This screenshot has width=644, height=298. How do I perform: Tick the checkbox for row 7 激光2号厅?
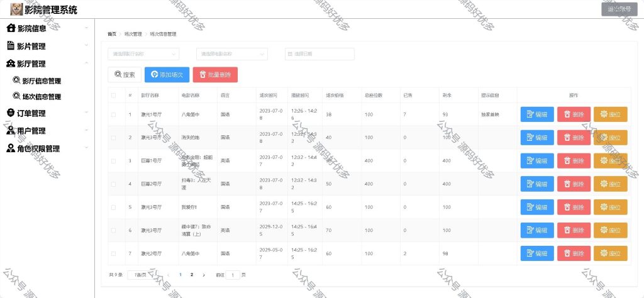113,253
